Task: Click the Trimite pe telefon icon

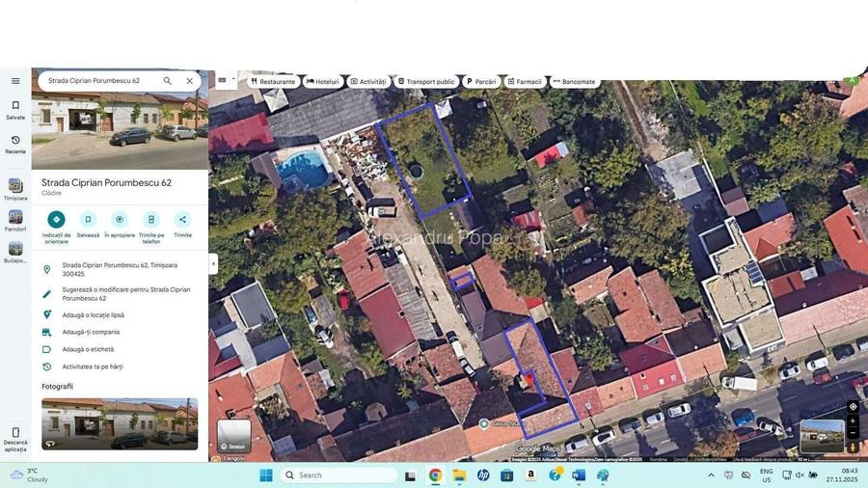Action: [151, 220]
